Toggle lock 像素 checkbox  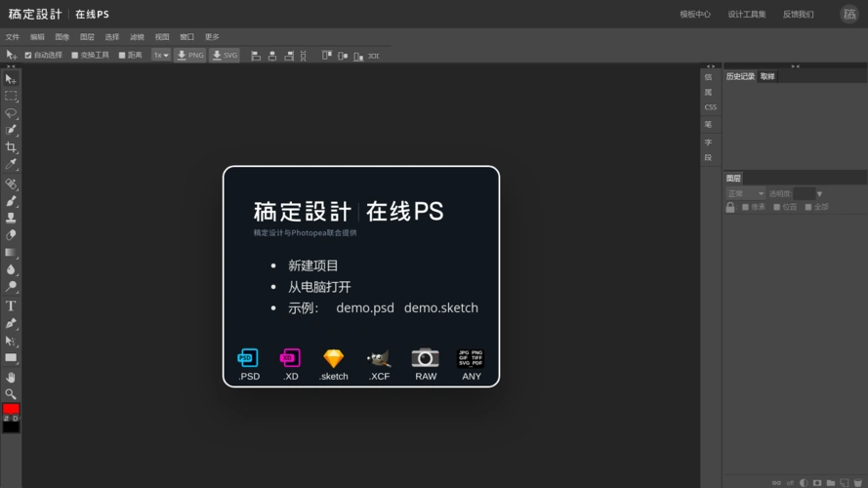[x=745, y=207]
